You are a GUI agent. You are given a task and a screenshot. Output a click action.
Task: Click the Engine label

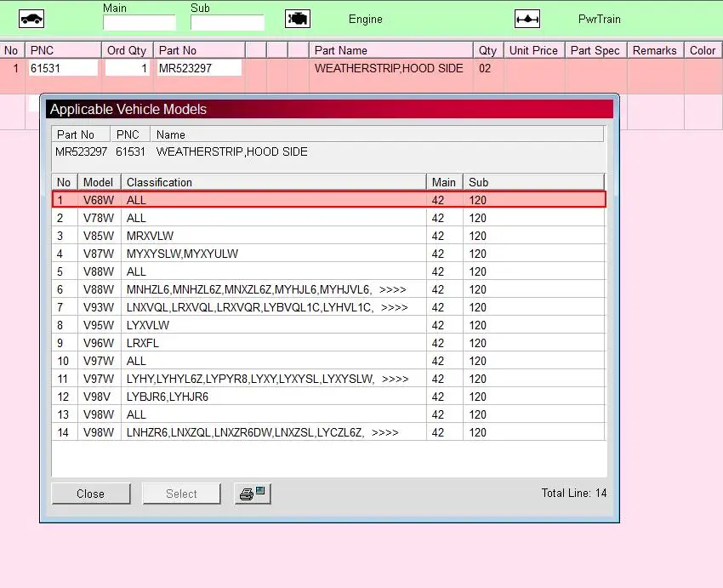(366, 20)
